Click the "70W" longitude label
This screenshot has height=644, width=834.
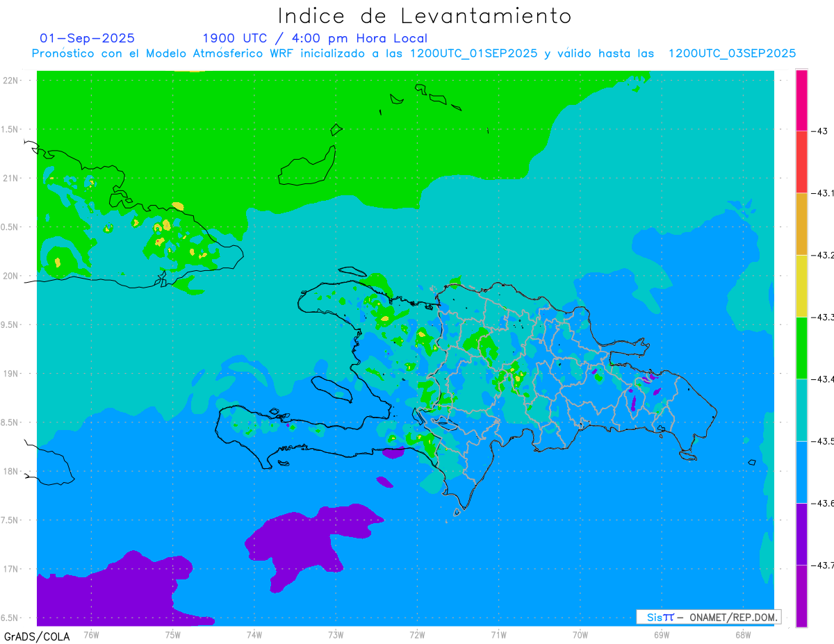click(580, 634)
